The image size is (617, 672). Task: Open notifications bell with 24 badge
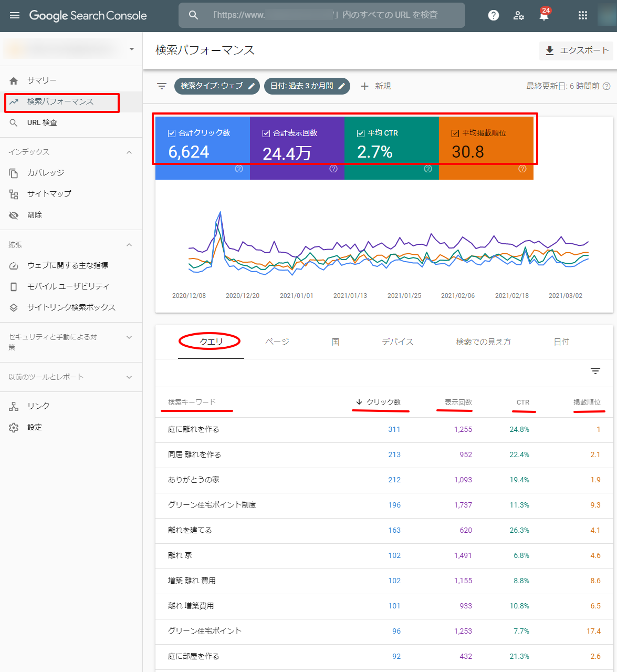[x=545, y=14]
